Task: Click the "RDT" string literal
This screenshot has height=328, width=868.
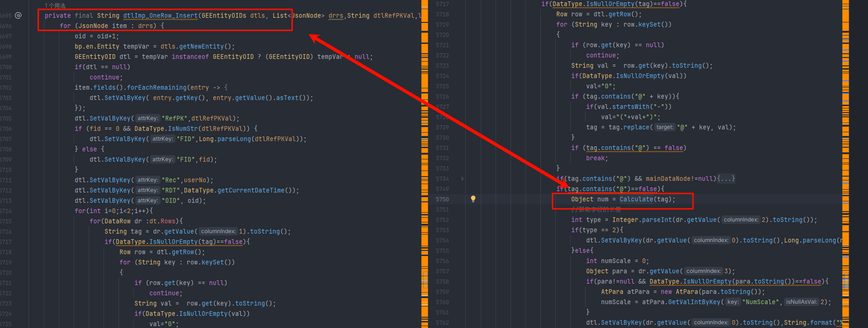Action: pyautogui.click(x=171, y=190)
